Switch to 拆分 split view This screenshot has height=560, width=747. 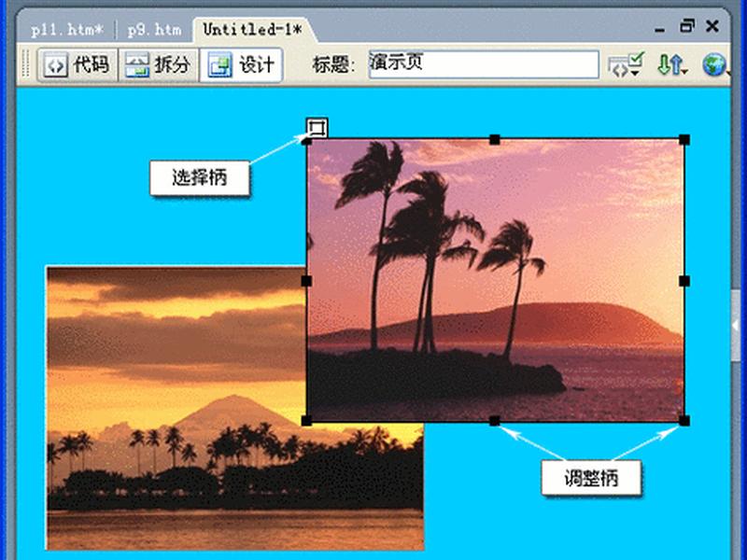pyautogui.click(x=158, y=64)
